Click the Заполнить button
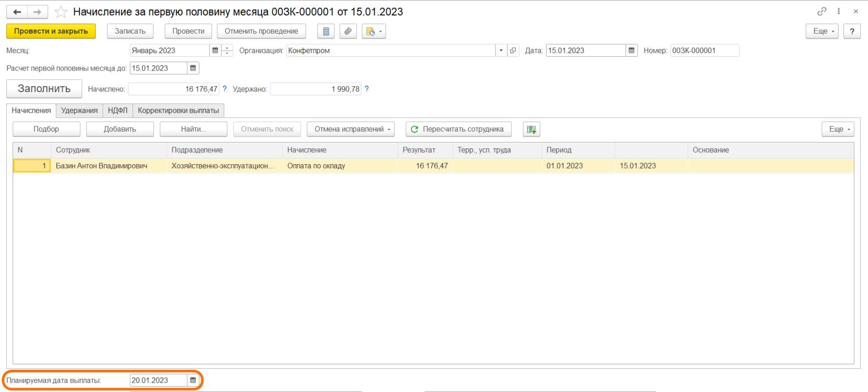This screenshot has height=392, width=868. [44, 89]
